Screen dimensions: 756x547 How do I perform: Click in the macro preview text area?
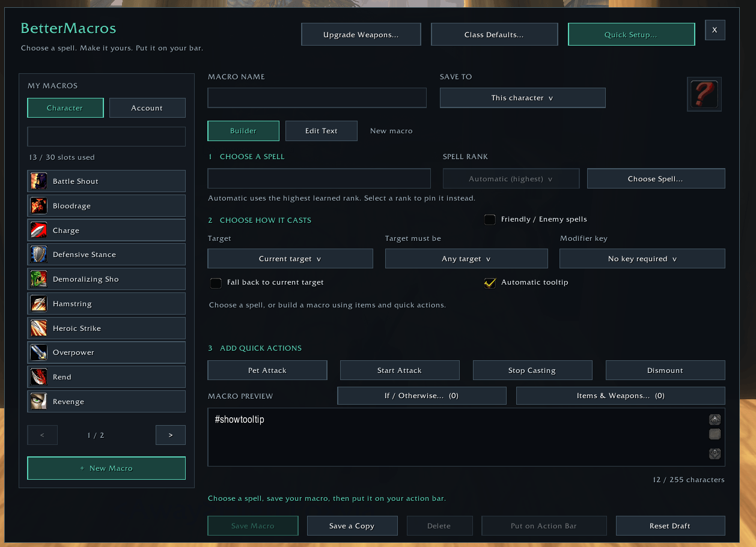[x=459, y=437]
